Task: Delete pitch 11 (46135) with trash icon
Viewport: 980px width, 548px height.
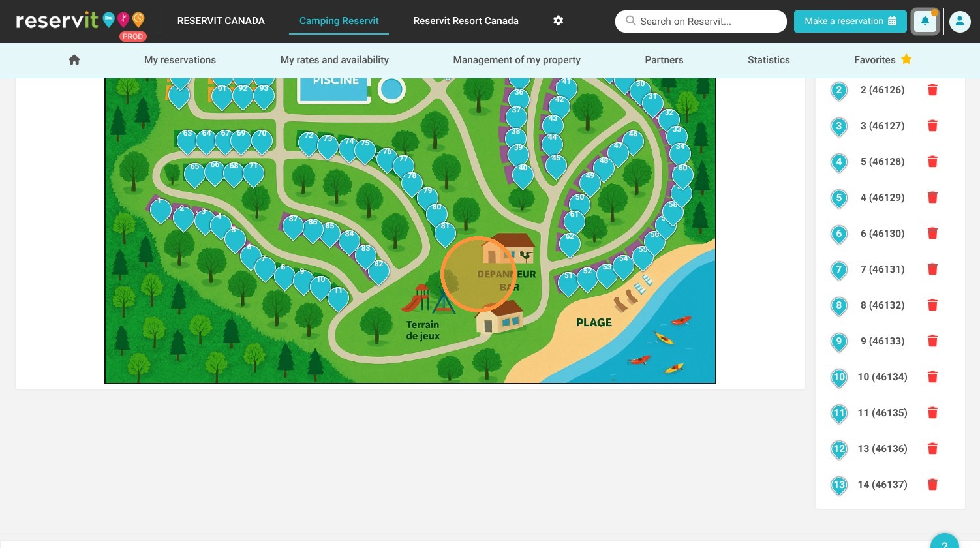Action: [932, 413]
